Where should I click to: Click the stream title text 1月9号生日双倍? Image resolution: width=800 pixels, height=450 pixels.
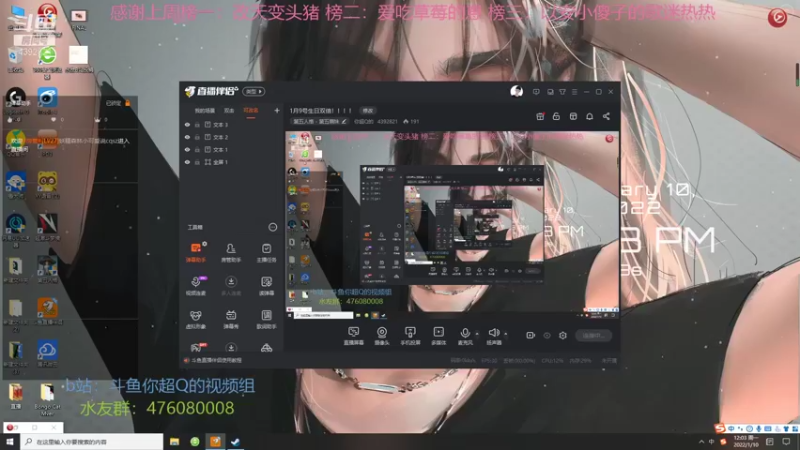320,110
